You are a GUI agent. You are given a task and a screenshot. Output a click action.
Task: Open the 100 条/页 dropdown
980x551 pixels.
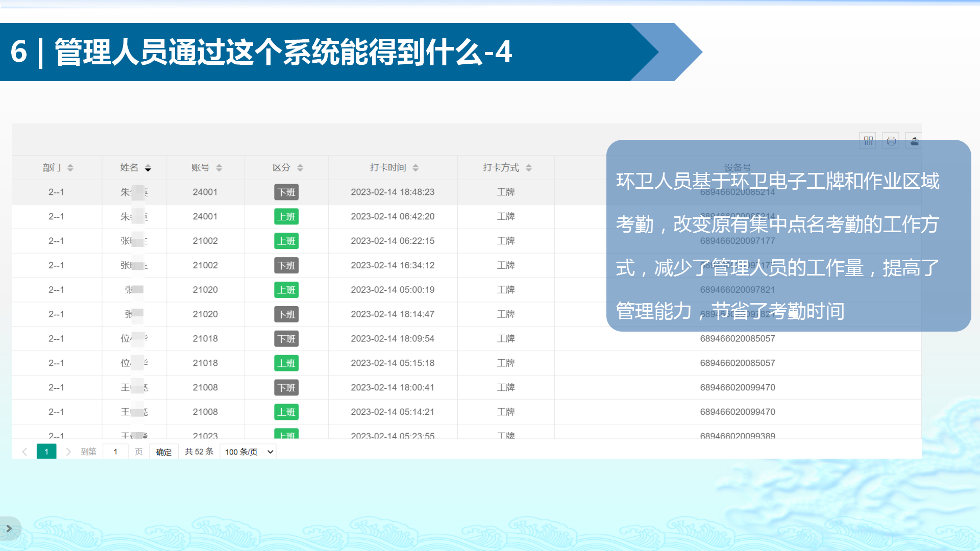pos(248,452)
